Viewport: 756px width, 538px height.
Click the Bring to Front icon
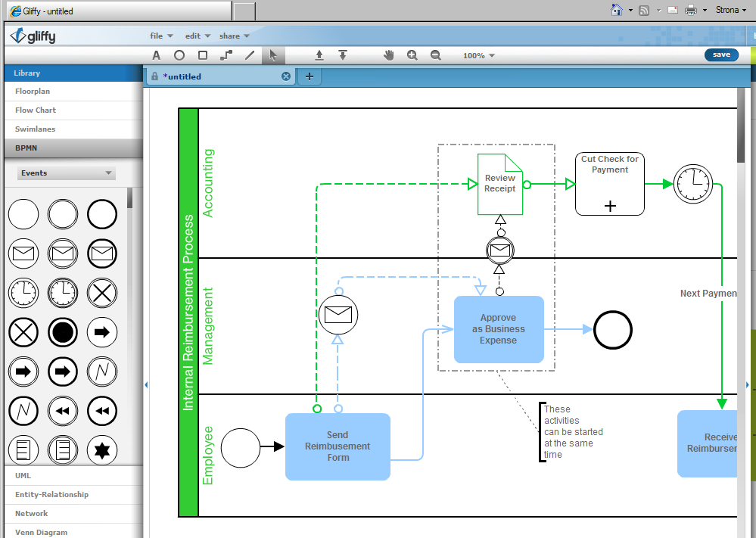pos(319,55)
